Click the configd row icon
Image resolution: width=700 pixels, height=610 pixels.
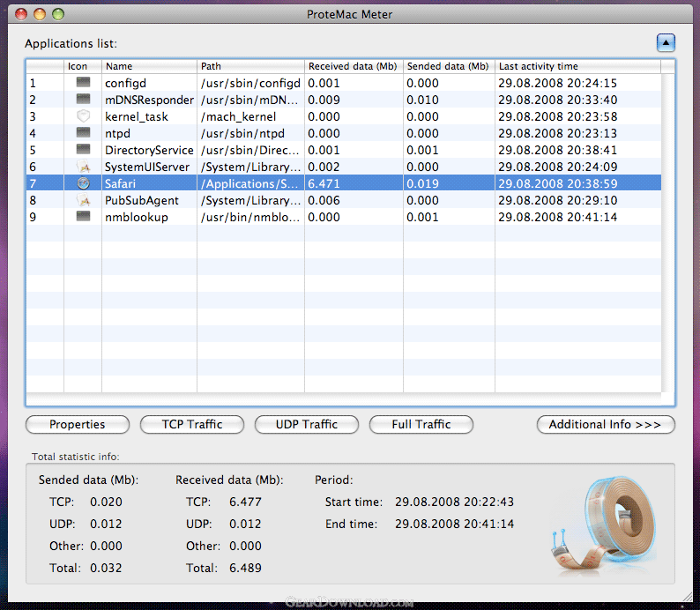(x=83, y=82)
